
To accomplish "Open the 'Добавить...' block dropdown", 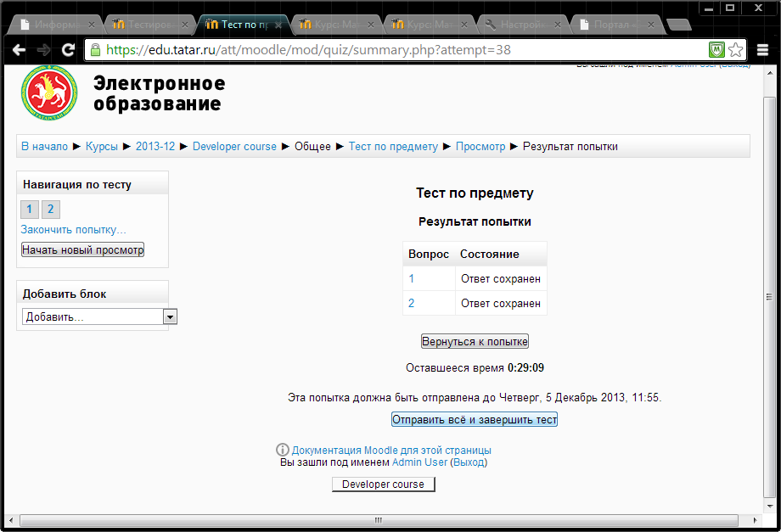I will [99, 316].
